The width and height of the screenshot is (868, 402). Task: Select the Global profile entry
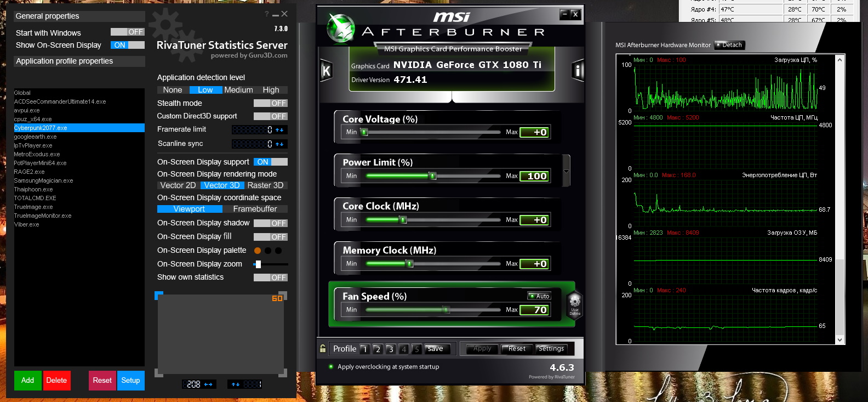79,93
